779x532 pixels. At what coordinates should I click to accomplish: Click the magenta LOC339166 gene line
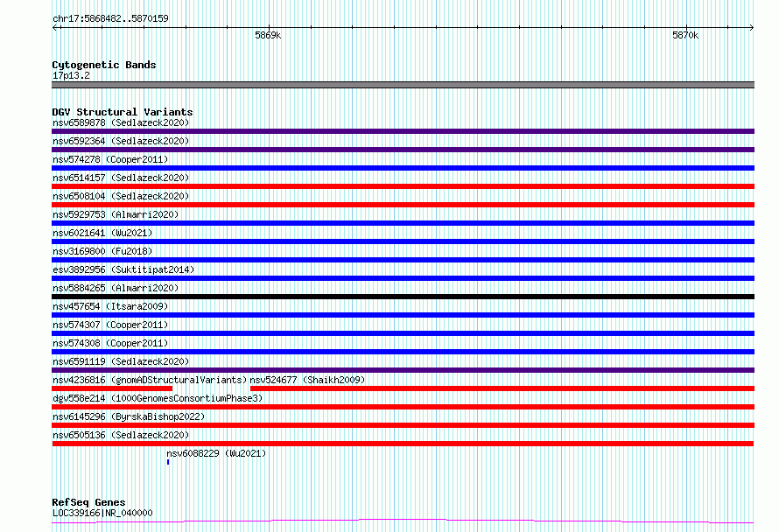403,521
